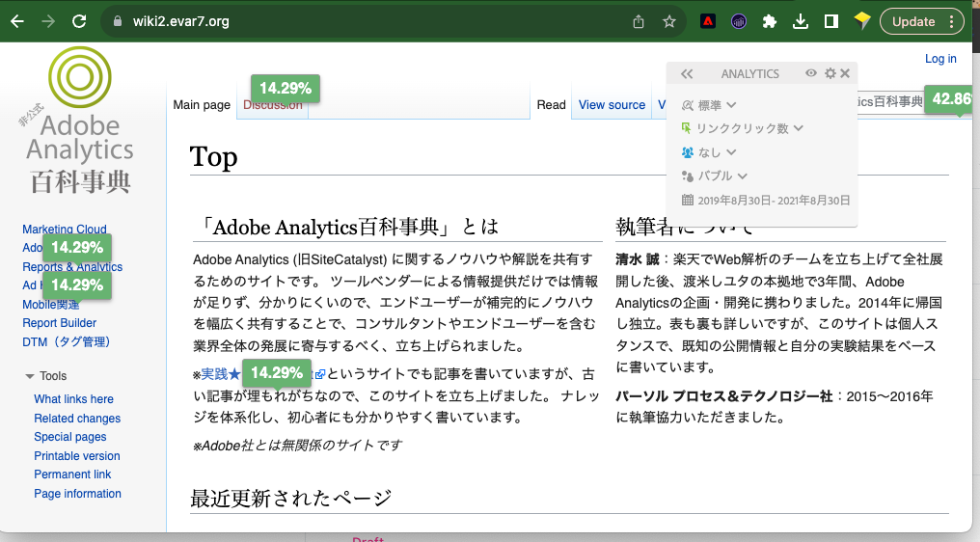Click the yellow diamond extension icon

pos(862,20)
